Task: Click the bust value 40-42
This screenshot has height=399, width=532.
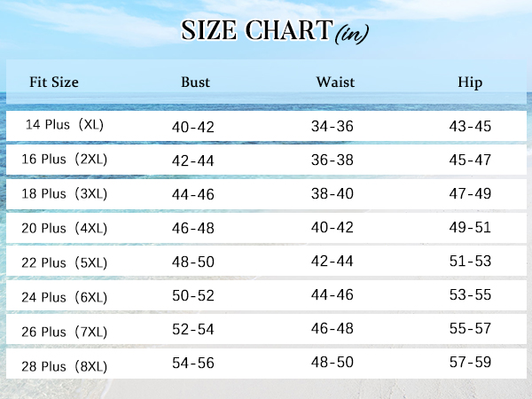Action: coord(193,127)
